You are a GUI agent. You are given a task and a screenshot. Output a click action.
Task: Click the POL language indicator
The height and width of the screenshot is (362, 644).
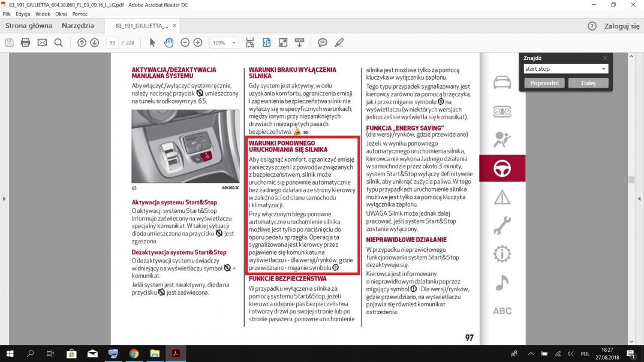pyautogui.click(x=585, y=354)
